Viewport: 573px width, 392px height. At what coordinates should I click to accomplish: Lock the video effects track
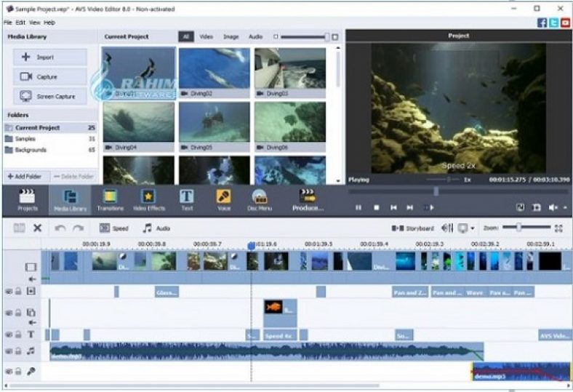click(x=18, y=292)
